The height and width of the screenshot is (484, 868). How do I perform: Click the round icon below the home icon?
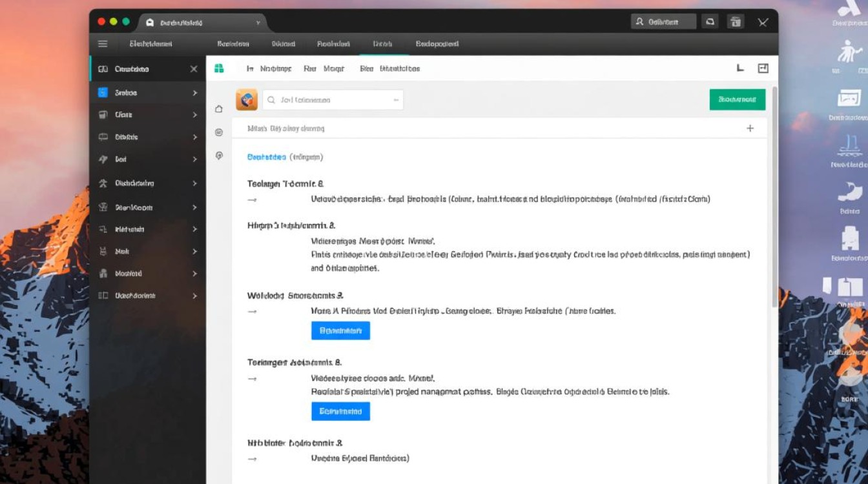pyautogui.click(x=219, y=132)
